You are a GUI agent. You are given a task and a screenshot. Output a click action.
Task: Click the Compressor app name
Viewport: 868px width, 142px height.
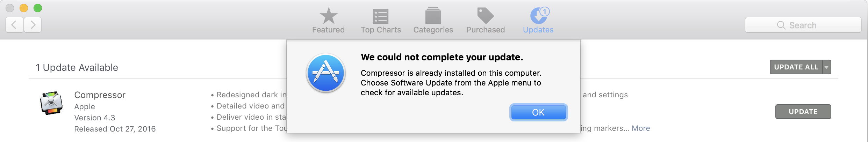coord(100,95)
